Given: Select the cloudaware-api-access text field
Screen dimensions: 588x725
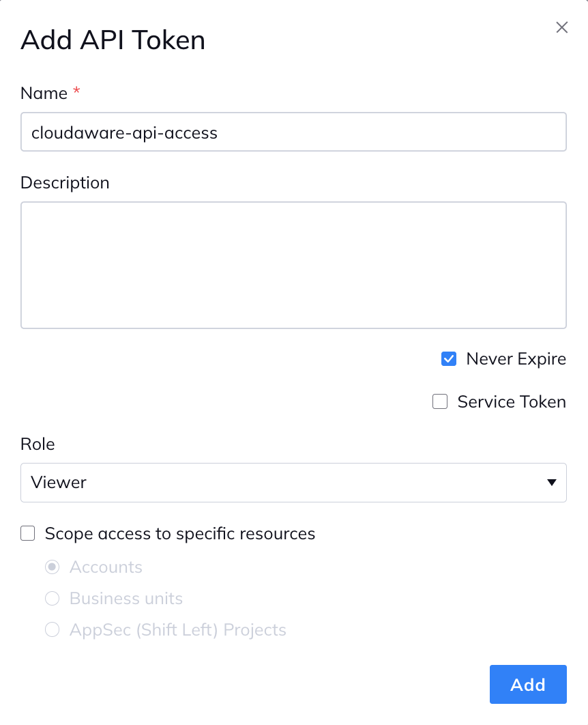Looking at the screenshot, I should click(293, 132).
